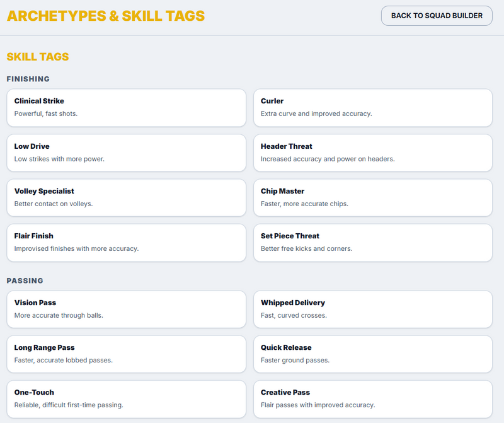Screen dimensions: 504x423
Task: Click the text 'Powerful, fast shots.'
Action: [x=45, y=113]
